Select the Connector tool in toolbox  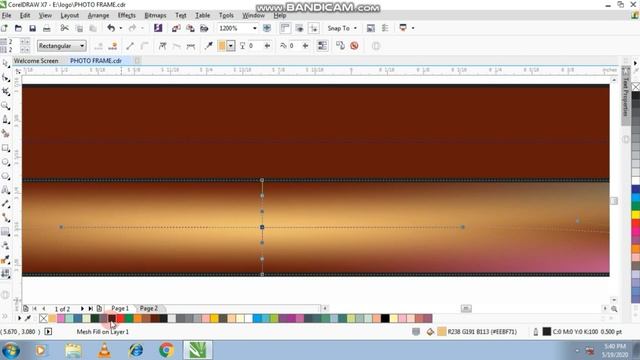tap(5, 218)
